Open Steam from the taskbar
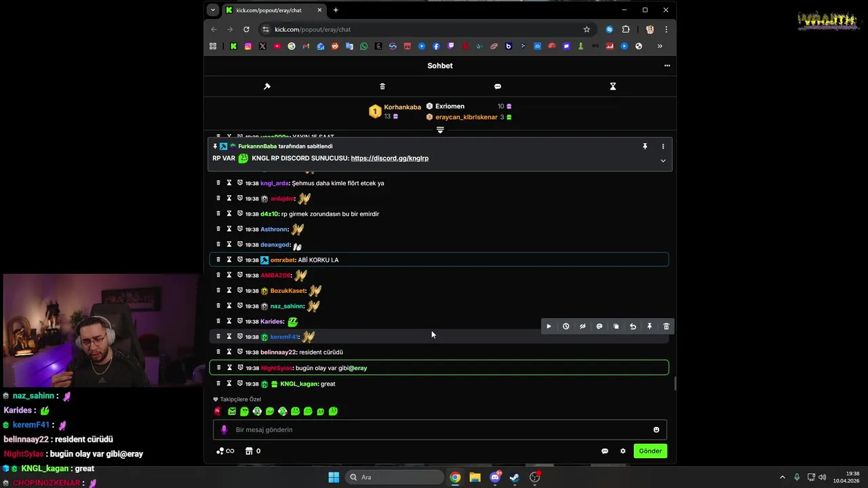868x488 pixels. click(x=515, y=477)
